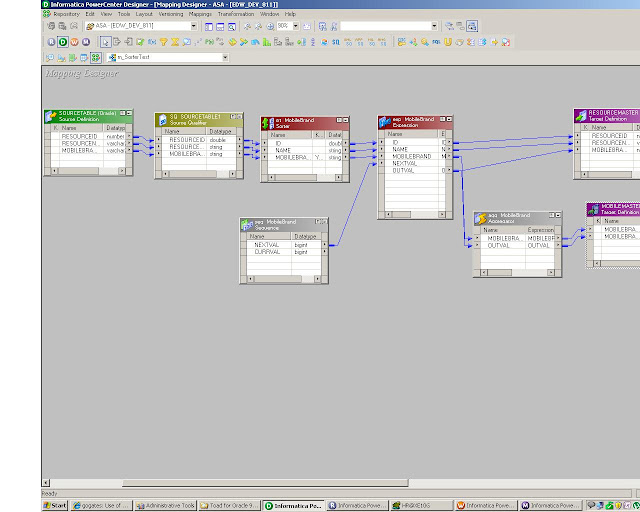Click the bar chart Rank transformation icon
Viewport: 640px width, 512px height.
click(267, 42)
